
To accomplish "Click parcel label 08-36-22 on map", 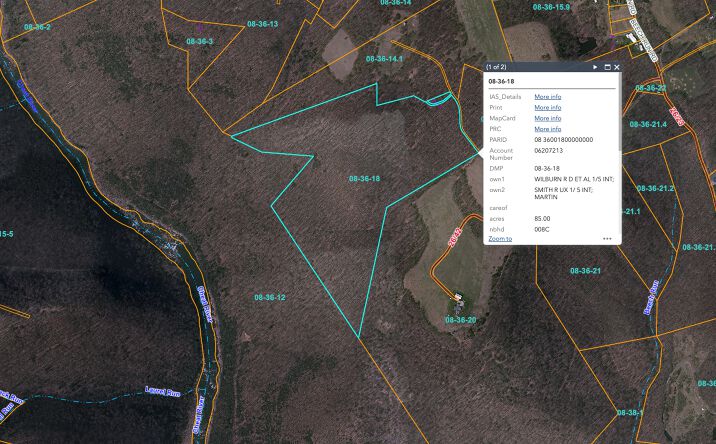I will point(650,88).
